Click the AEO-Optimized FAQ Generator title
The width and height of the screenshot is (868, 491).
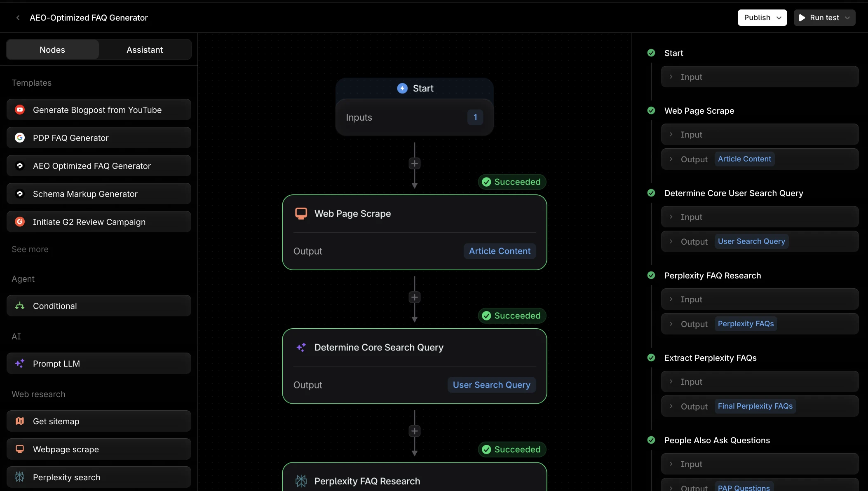coord(89,18)
